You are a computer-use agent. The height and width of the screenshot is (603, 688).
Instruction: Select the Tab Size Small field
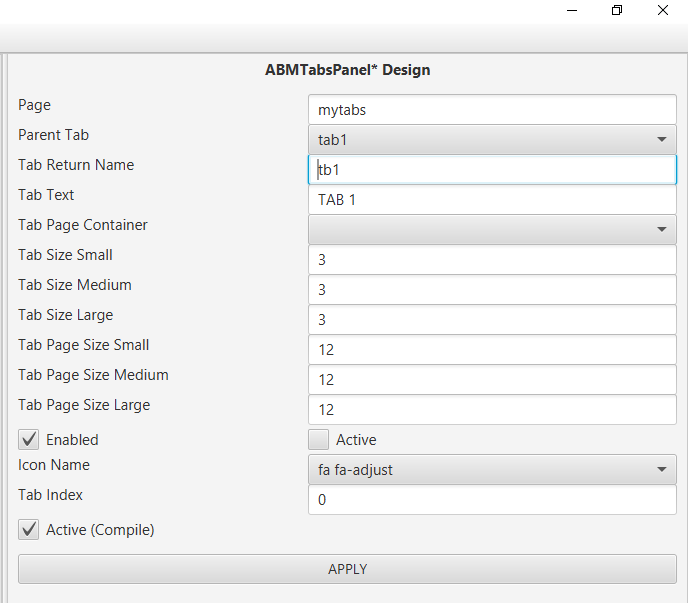pos(492,260)
